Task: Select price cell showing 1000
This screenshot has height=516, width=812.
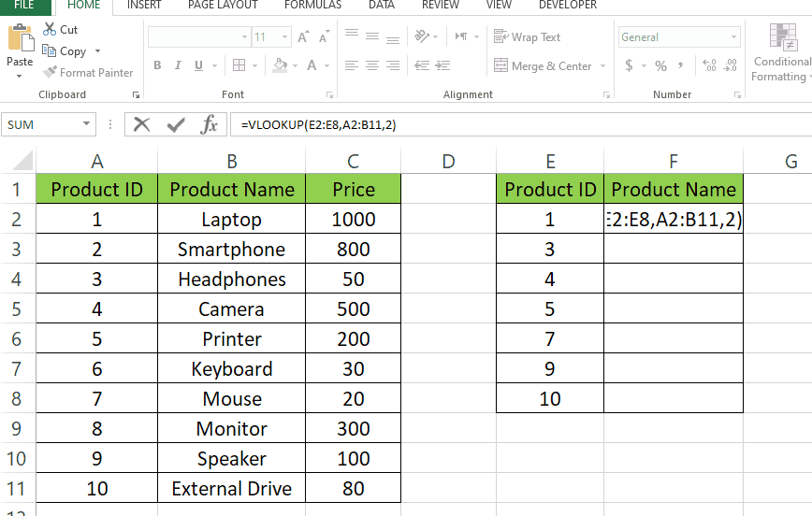Action: point(354,219)
